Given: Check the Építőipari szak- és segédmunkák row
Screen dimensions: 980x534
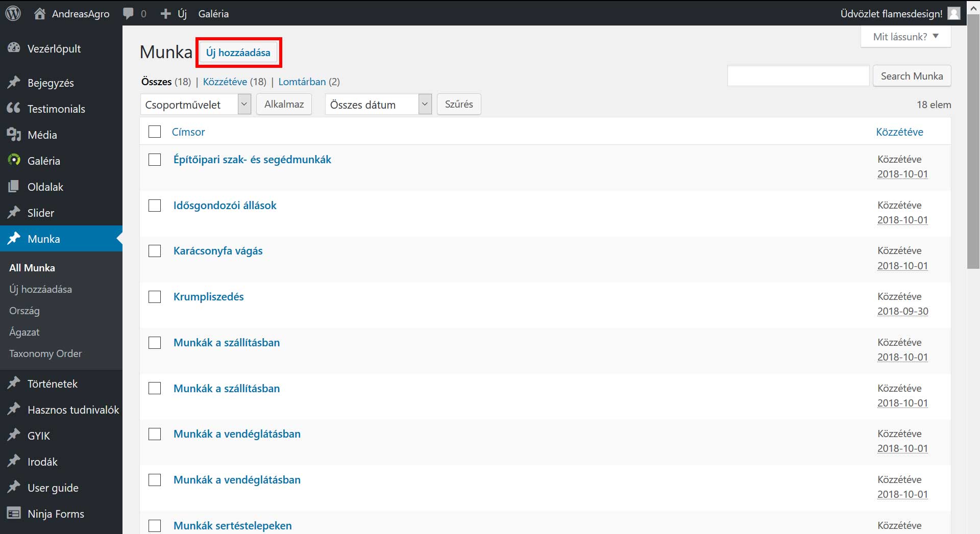Looking at the screenshot, I should tap(155, 160).
